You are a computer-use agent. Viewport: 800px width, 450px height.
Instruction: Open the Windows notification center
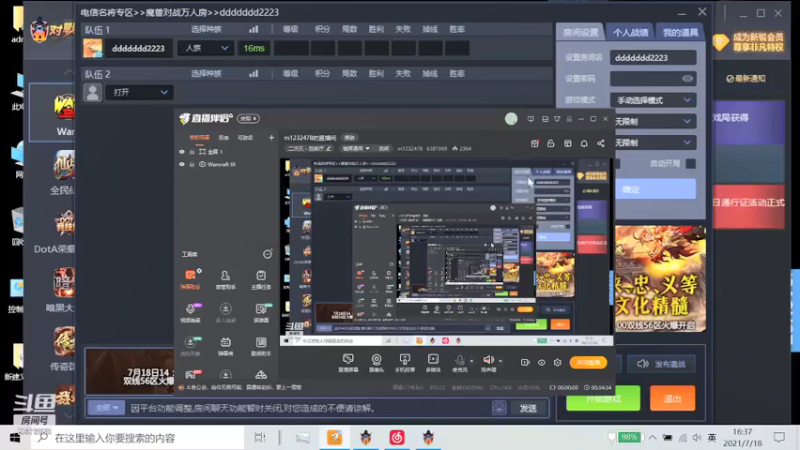(779, 437)
